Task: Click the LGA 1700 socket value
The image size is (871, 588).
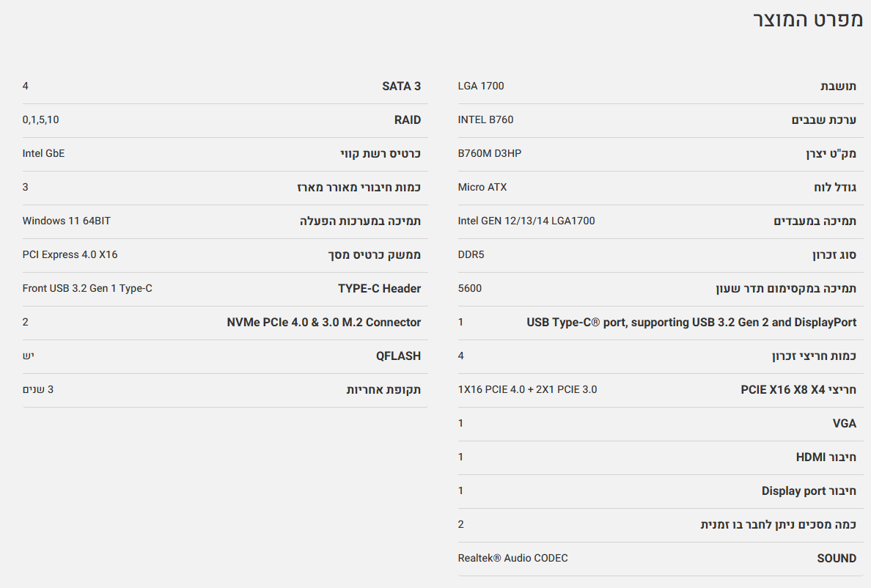Action: point(481,87)
